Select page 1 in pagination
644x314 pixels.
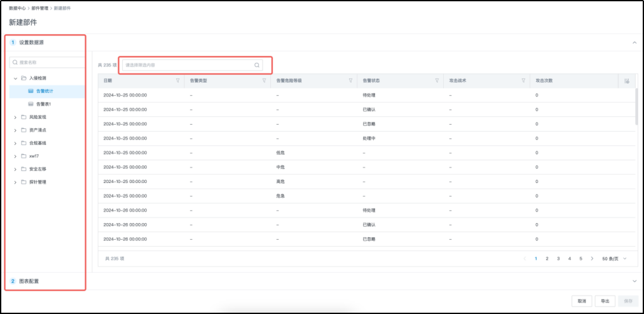(536, 259)
